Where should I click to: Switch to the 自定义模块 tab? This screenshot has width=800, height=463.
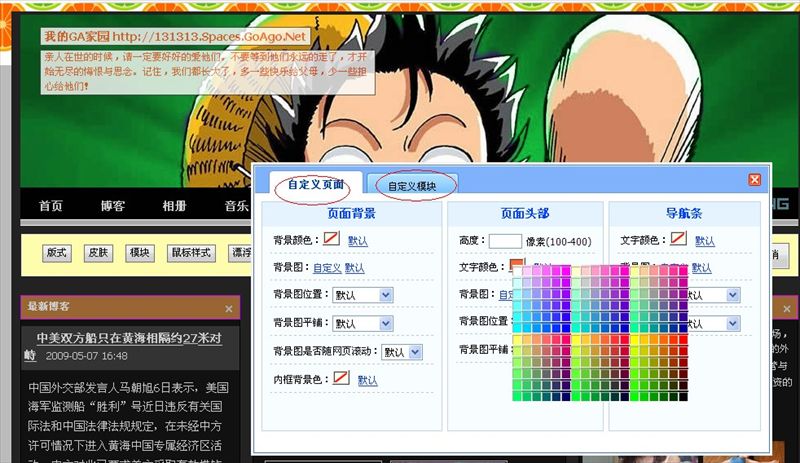pyautogui.click(x=412, y=186)
